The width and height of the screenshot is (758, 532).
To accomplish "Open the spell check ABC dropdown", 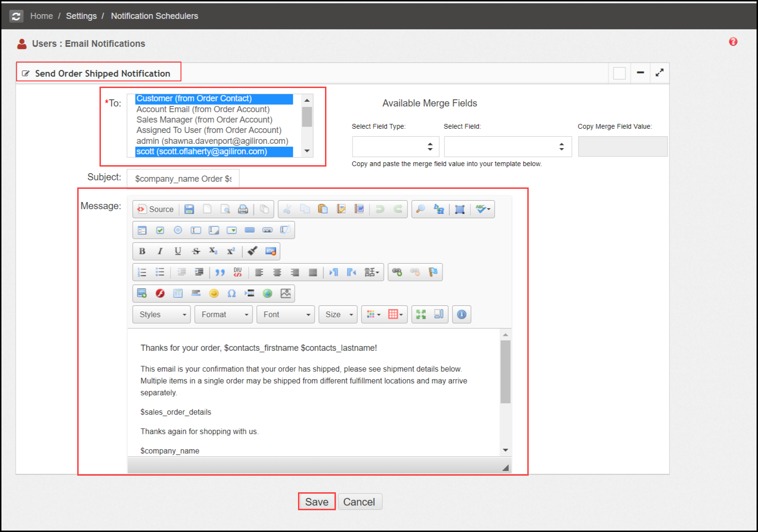I will tap(483, 209).
